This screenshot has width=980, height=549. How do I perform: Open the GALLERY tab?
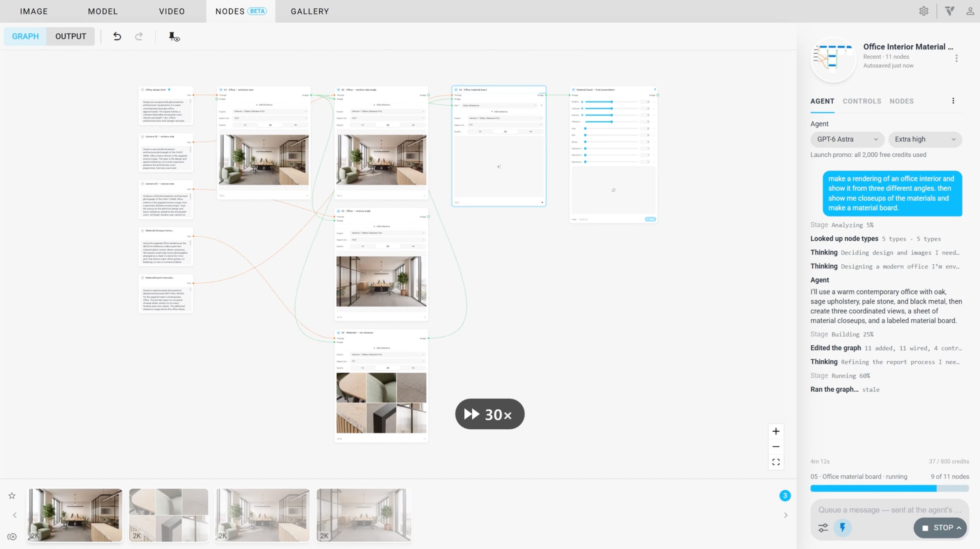tap(310, 11)
